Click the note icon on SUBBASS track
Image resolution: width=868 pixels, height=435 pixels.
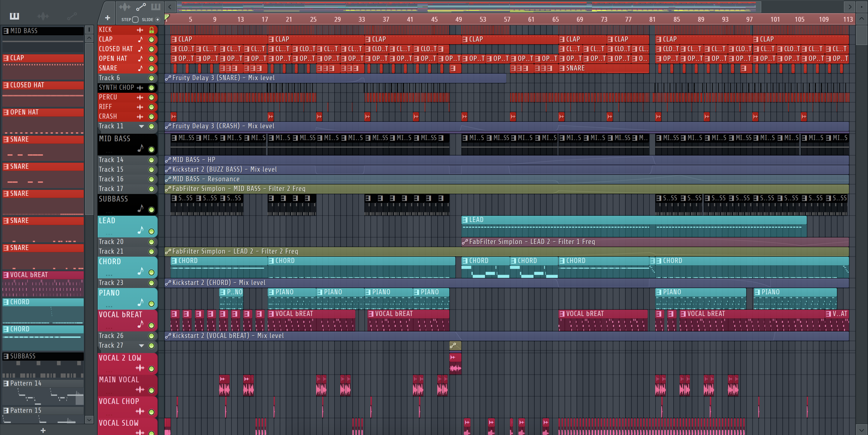click(140, 209)
